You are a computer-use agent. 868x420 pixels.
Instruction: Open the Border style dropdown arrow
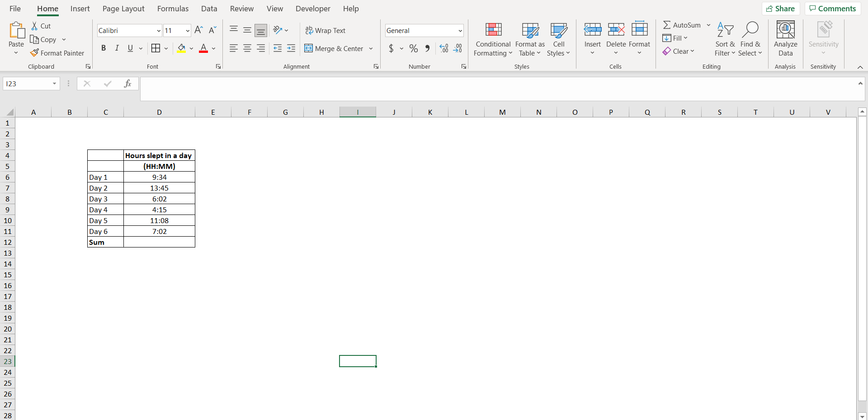click(166, 48)
